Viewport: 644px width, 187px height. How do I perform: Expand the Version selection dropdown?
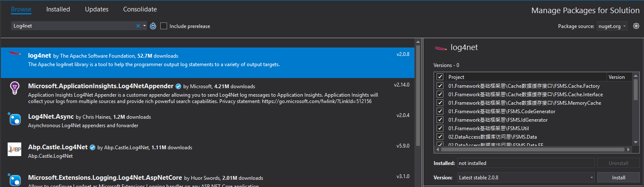coord(526,177)
